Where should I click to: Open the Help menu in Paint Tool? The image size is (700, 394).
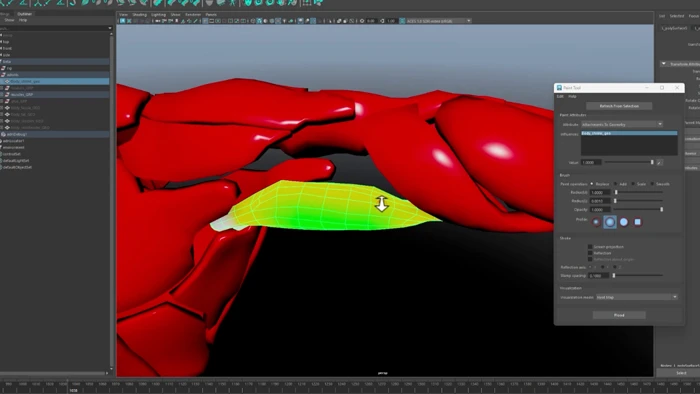coord(572,96)
